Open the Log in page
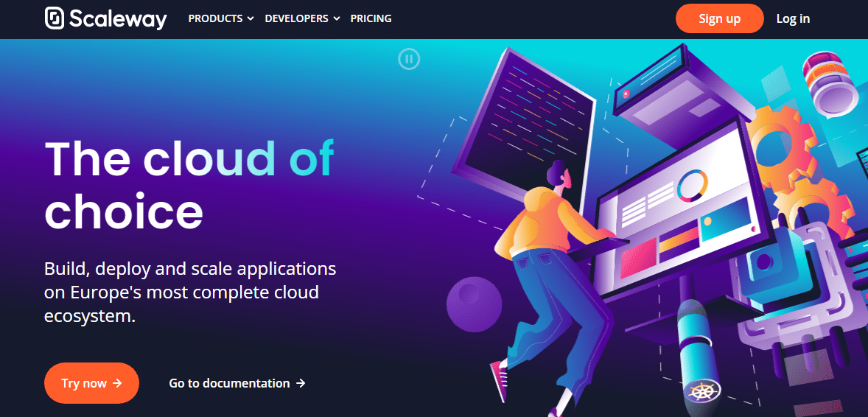Image resolution: width=868 pixels, height=417 pixels. coord(793,18)
